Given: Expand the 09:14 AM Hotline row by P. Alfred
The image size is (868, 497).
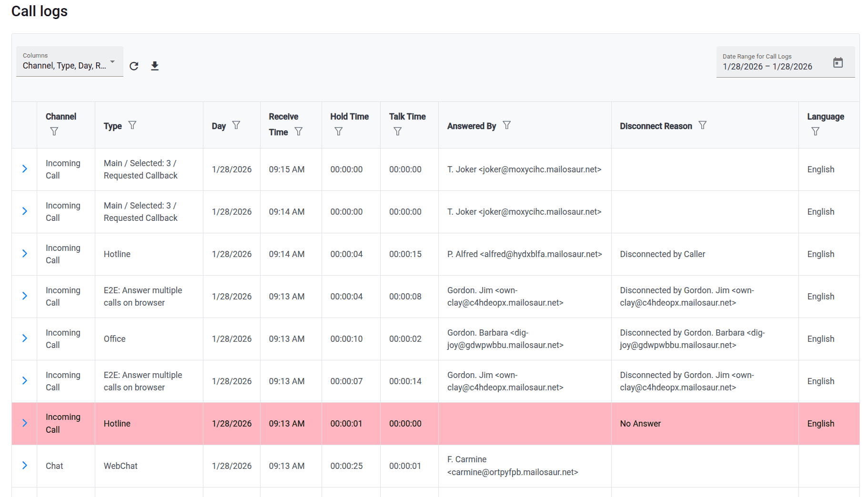Looking at the screenshot, I should point(25,254).
